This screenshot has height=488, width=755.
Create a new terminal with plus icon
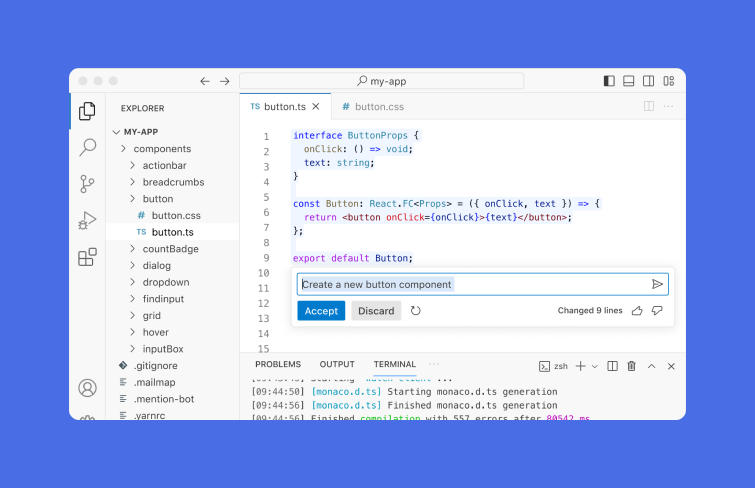tap(581, 366)
